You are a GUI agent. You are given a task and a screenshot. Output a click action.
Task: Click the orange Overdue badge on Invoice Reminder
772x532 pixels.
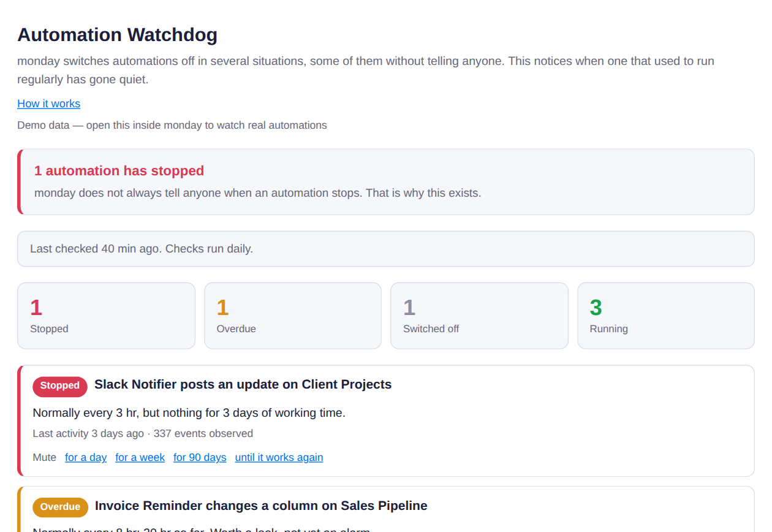click(x=60, y=507)
